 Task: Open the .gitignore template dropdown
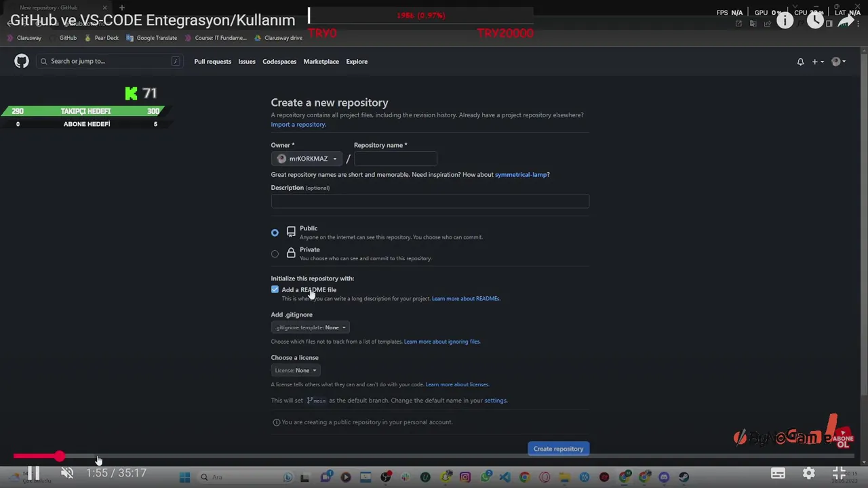(x=311, y=327)
